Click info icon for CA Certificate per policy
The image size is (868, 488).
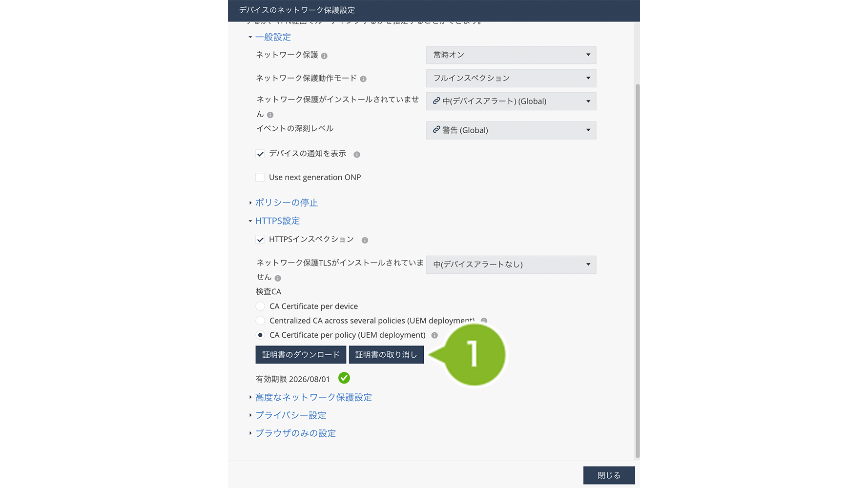434,335
